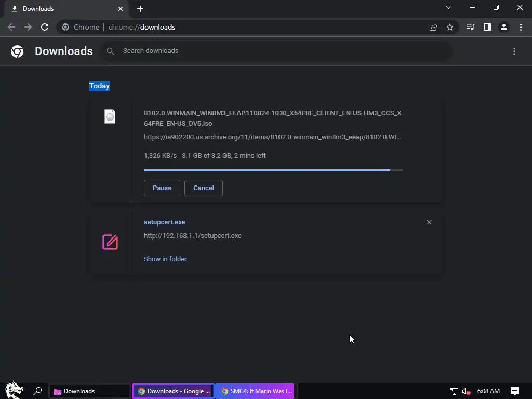Reload the downloads page

[x=45, y=27]
